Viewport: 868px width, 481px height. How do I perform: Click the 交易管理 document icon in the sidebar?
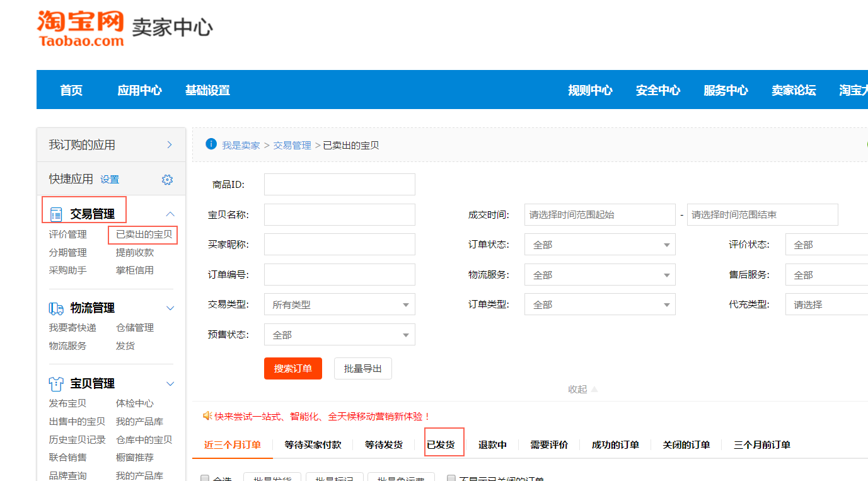click(x=56, y=214)
